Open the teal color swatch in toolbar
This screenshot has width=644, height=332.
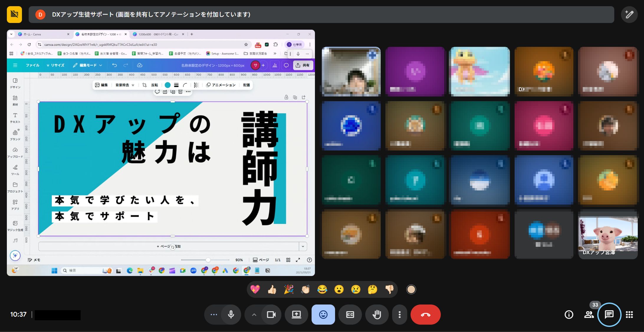[x=167, y=85]
